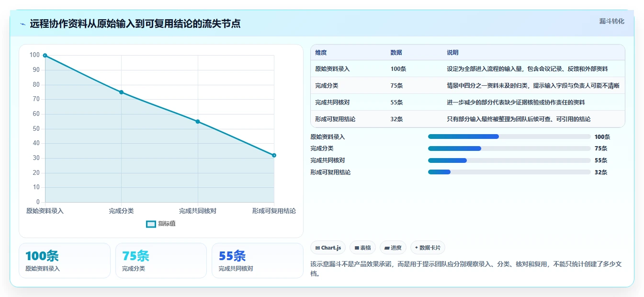Click the 原始资料录入 x-axis label on chart
Viewport: 644px width, 297px height.
(x=45, y=211)
